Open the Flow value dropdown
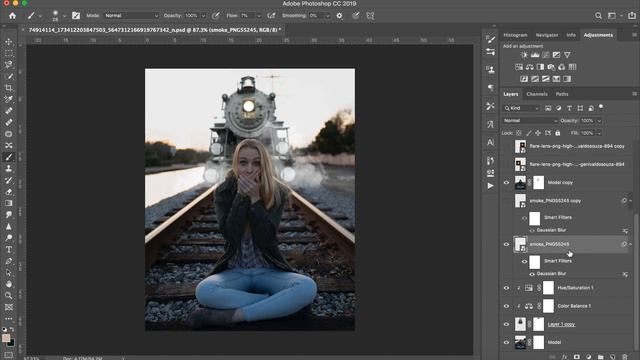The width and height of the screenshot is (640, 360). (x=258, y=16)
